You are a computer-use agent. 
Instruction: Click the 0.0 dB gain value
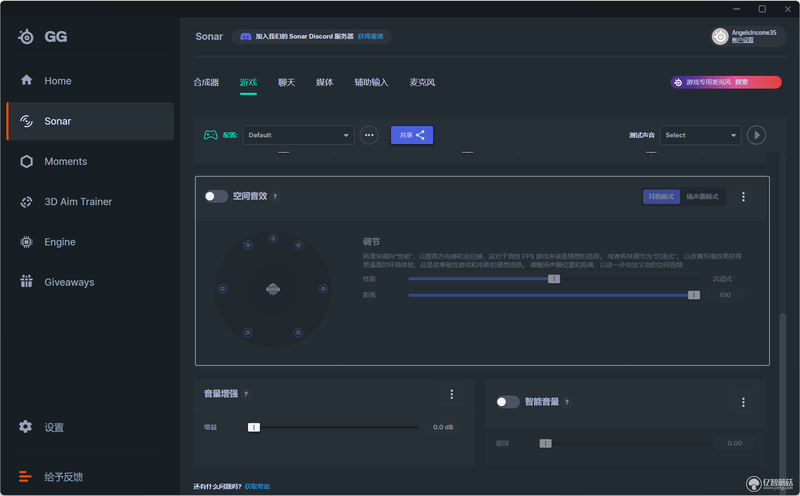pyautogui.click(x=443, y=427)
